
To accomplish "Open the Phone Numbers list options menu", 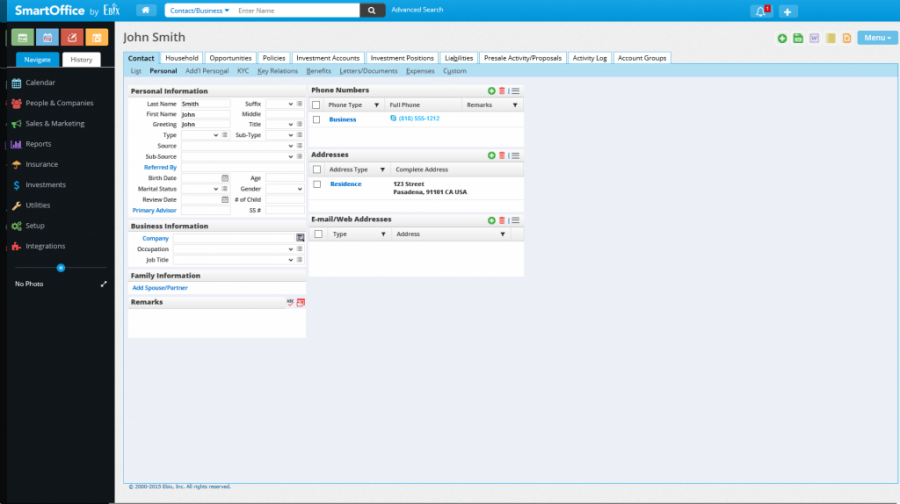I will coord(515,91).
